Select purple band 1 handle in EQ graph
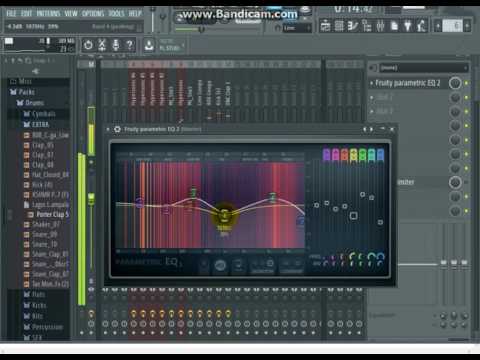Image resolution: width=480 pixels, height=360 pixels. pos(140,202)
